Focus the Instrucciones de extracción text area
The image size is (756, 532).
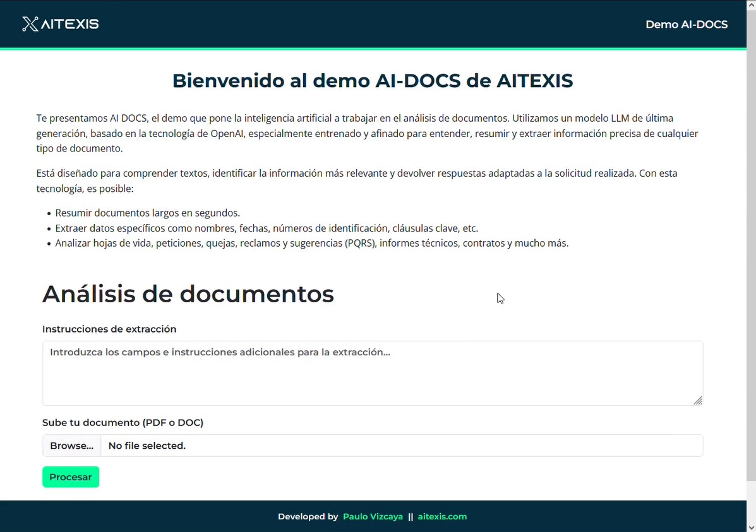pyautogui.click(x=373, y=373)
